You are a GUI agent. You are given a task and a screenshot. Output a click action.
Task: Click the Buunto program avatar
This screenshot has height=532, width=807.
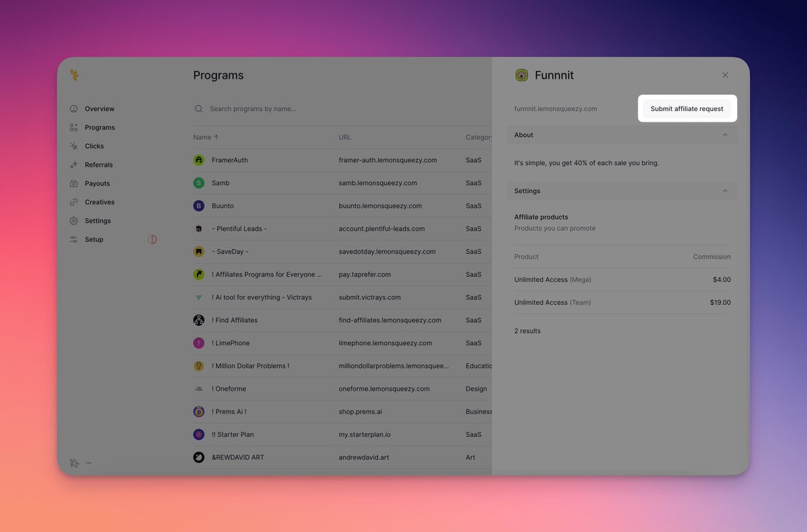(198, 206)
